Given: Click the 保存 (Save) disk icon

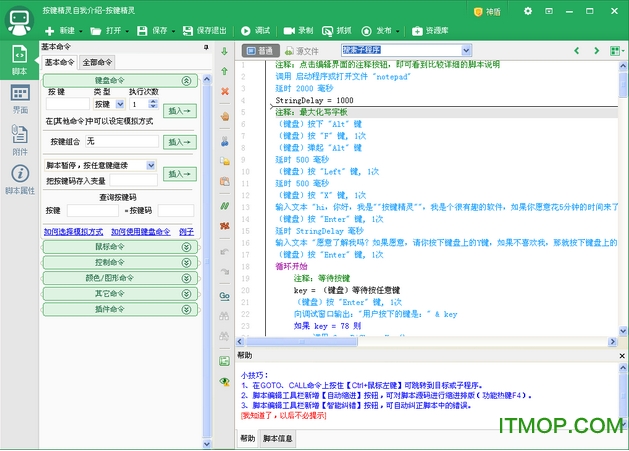Looking at the screenshot, I should point(142,31).
